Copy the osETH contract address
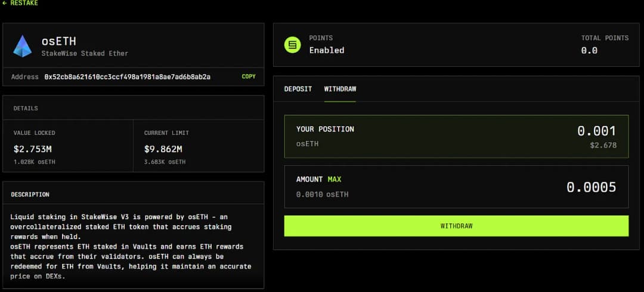This screenshot has width=644, height=292. [x=248, y=77]
